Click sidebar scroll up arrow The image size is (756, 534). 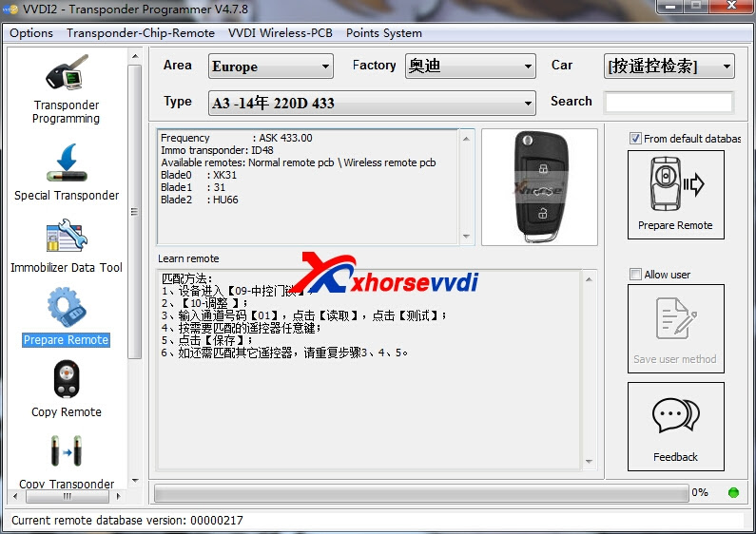[x=135, y=56]
